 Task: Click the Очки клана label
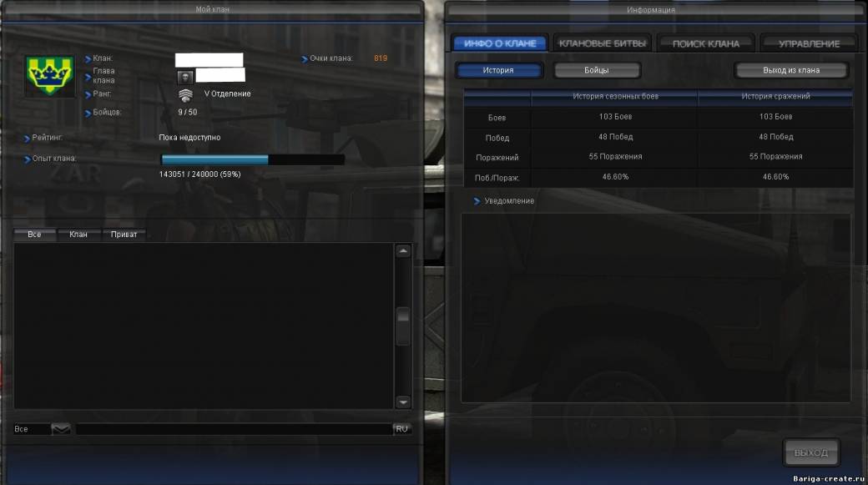coord(331,58)
